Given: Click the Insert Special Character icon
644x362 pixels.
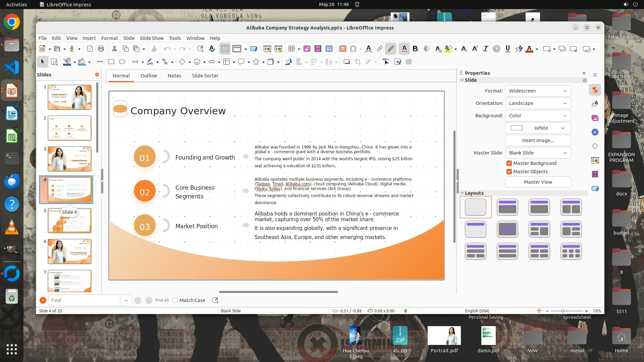Looking at the screenshot, I should pyautogui.click(x=353, y=49).
